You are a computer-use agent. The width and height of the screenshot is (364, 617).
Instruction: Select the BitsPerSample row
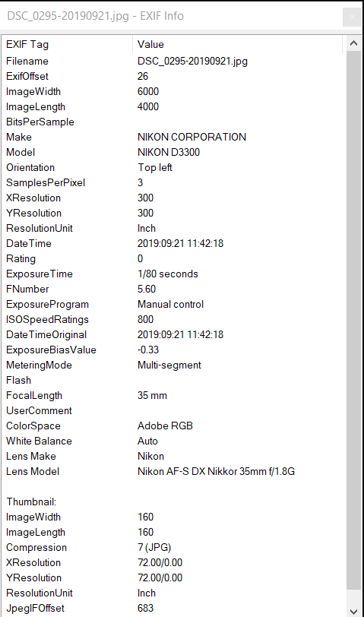click(x=174, y=122)
